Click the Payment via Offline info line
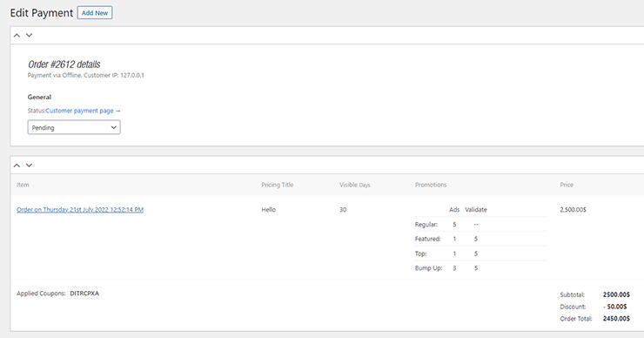644x338 pixels. click(x=86, y=75)
